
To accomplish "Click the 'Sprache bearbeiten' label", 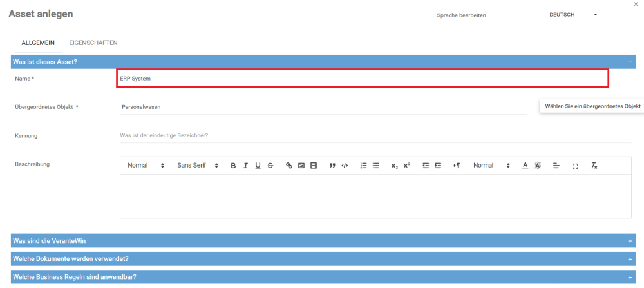I will coord(462,15).
